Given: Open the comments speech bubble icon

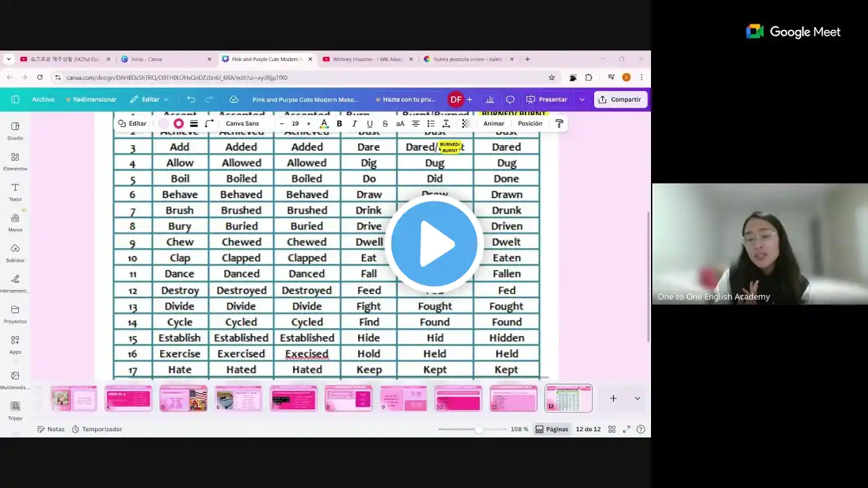Looking at the screenshot, I should tap(510, 99).
